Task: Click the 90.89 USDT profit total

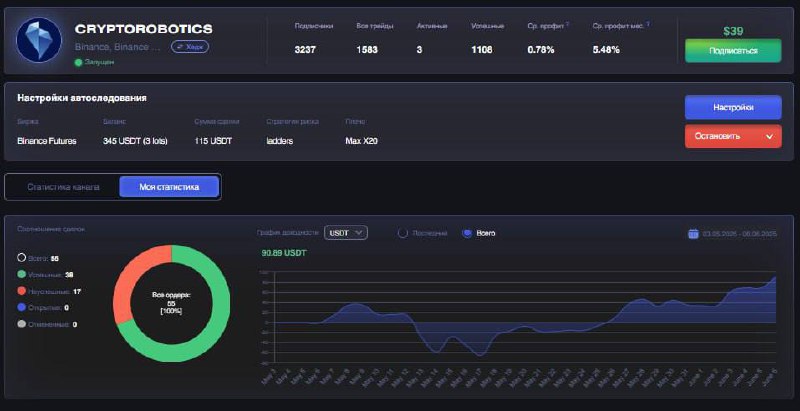Action: [284, 252]
